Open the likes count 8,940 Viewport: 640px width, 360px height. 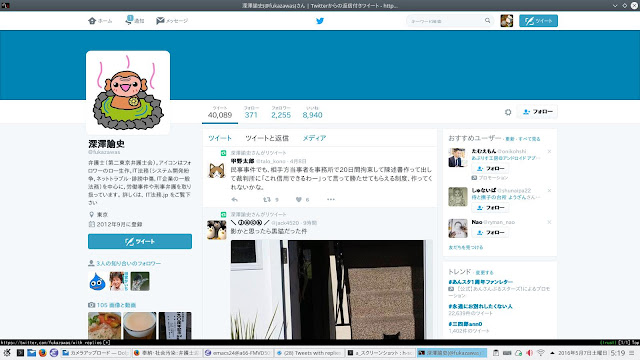tap(312, 112)
